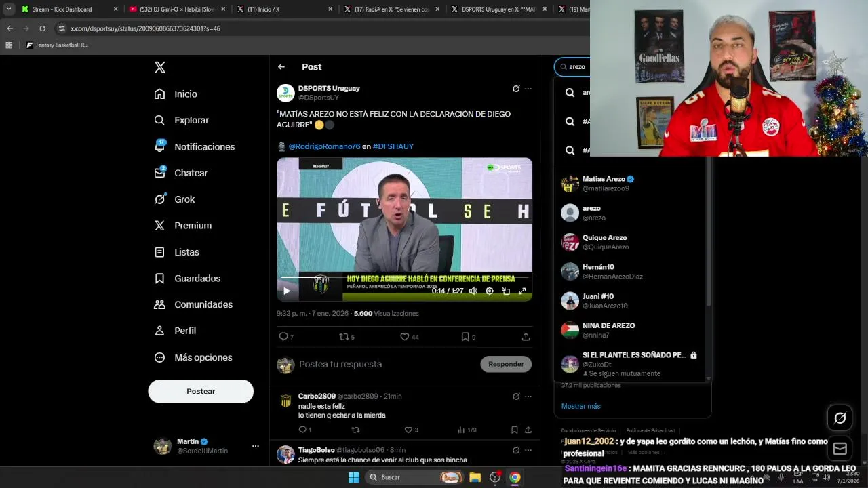The height and width of the screenshot is (488, 868).
Task: Open Chatear messages
Action: [x=180, y=173]
